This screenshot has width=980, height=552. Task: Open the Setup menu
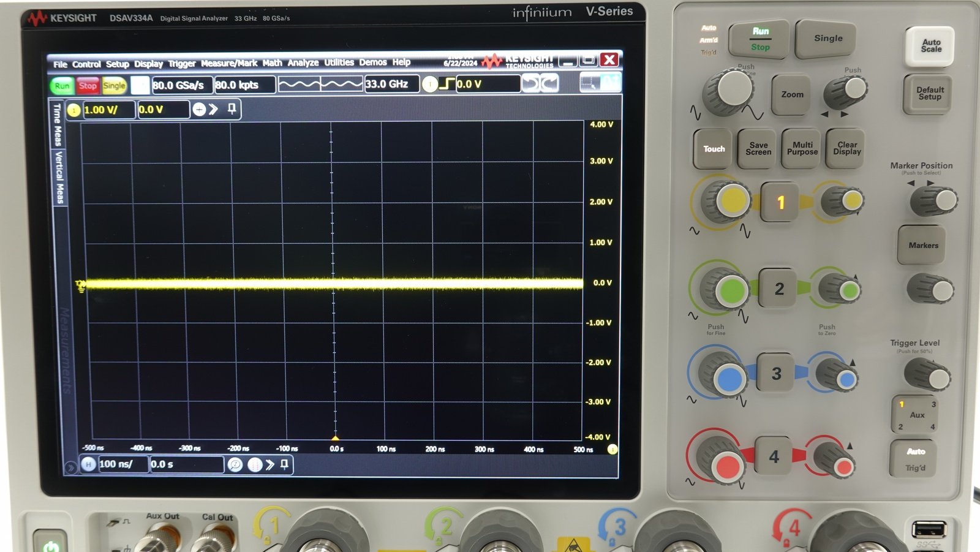tap(118, 64)
